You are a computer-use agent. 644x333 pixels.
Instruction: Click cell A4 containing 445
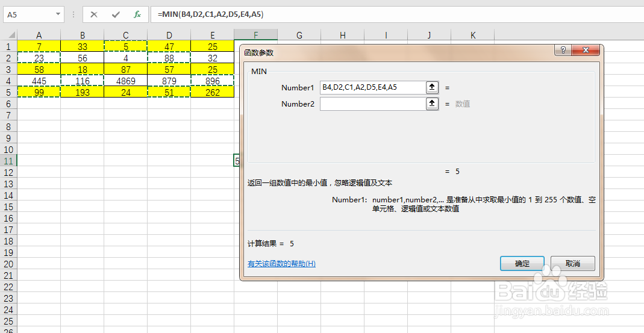click(x=39, y=81)
